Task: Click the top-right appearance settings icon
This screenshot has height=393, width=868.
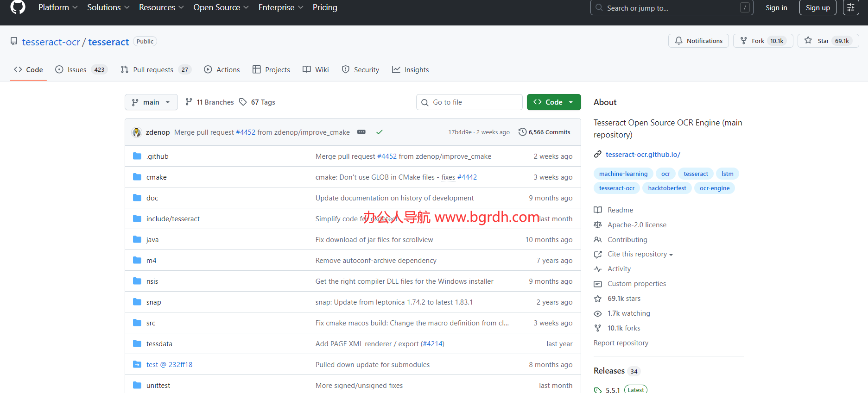Action: click(x=851, y=7)
